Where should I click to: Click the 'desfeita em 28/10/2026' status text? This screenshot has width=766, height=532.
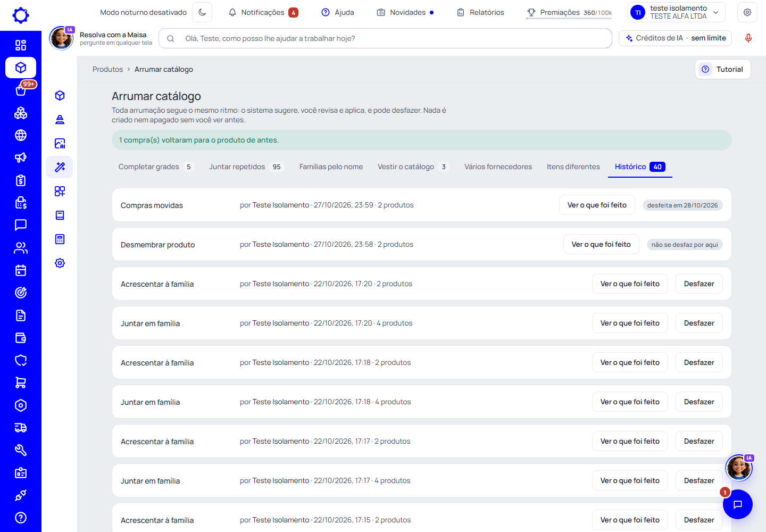682,205
